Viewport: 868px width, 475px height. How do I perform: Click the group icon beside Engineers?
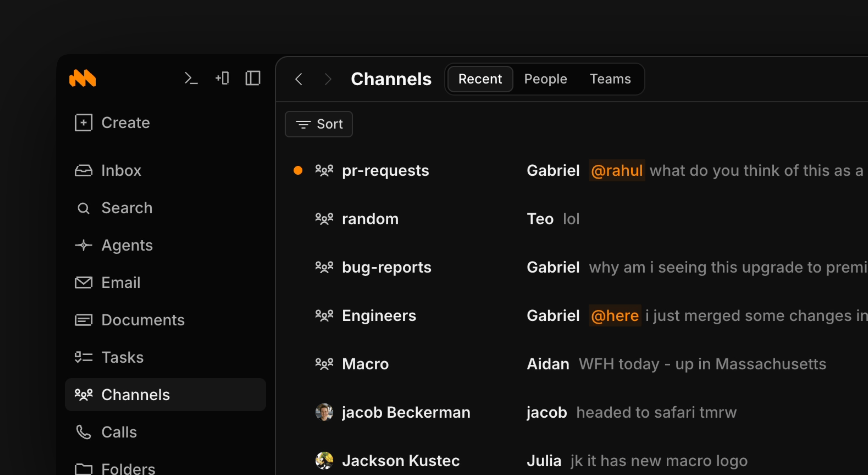324,316
